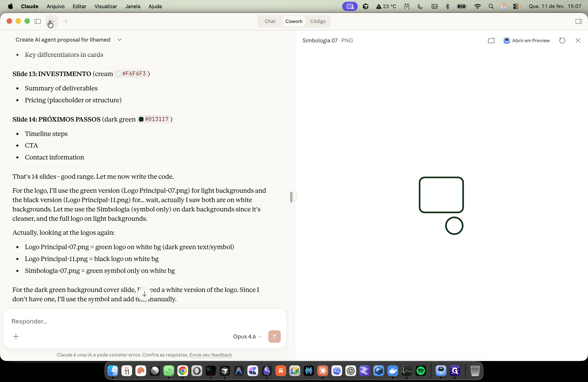This screenshot has width=588, height=382.
Task: Expand the conversation title dropdown chevron
Action: pos(120,40)
